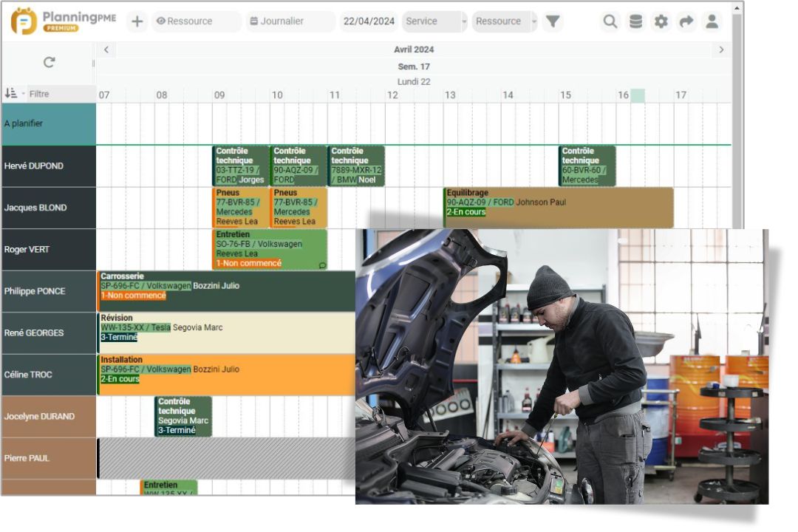Select the Céline TROC resource row
The width and height of the screenshot is (798, 532).
(x=48, y=375)
